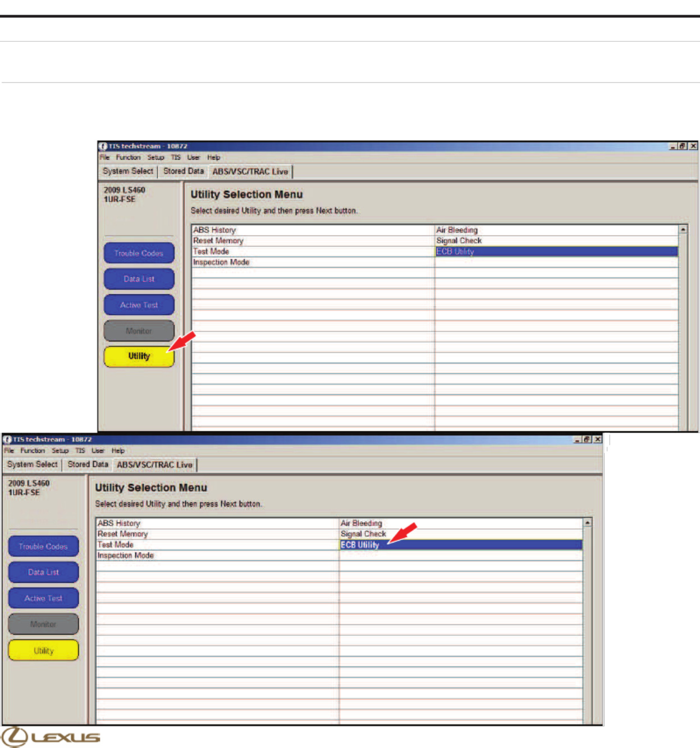Click scrollbar up arrow in lower window list
Viewport: 700px width, 748px height.
(588, 522)
